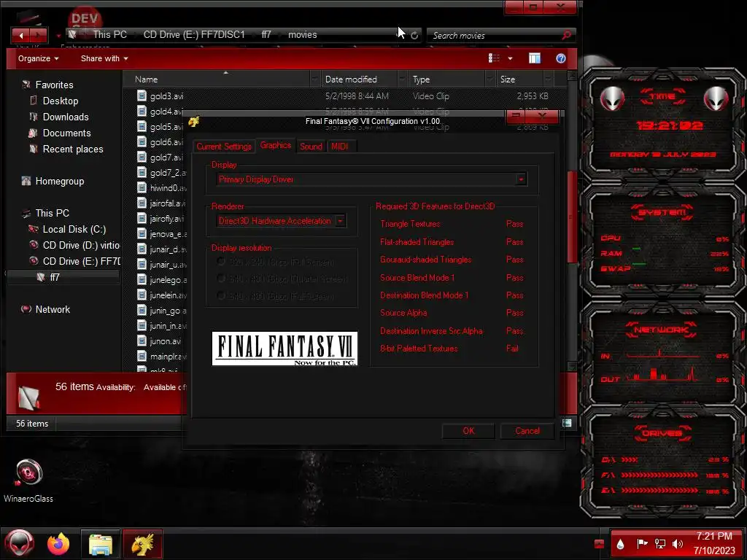The image size is (747, 560).
Task: Click the Explorer vertical scrollbar thumb
Action: pyautogui.click(x=572, y=217)
